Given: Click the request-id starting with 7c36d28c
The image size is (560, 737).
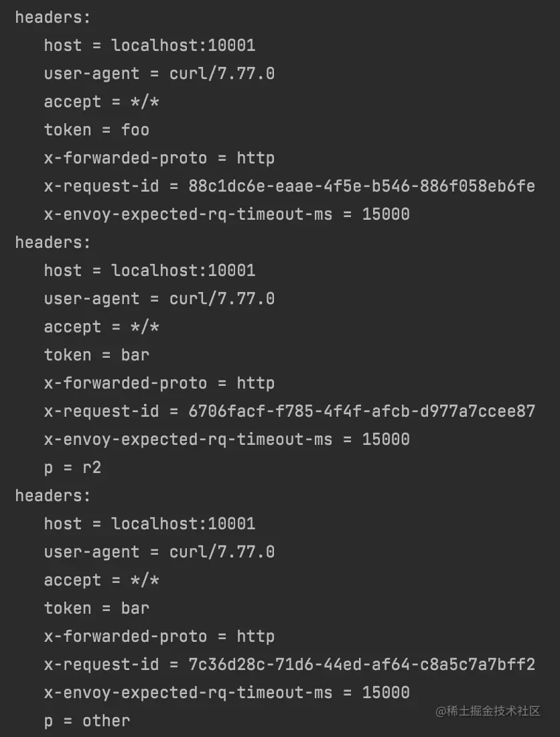Looking at the screenshot, I should coord(362,665).
